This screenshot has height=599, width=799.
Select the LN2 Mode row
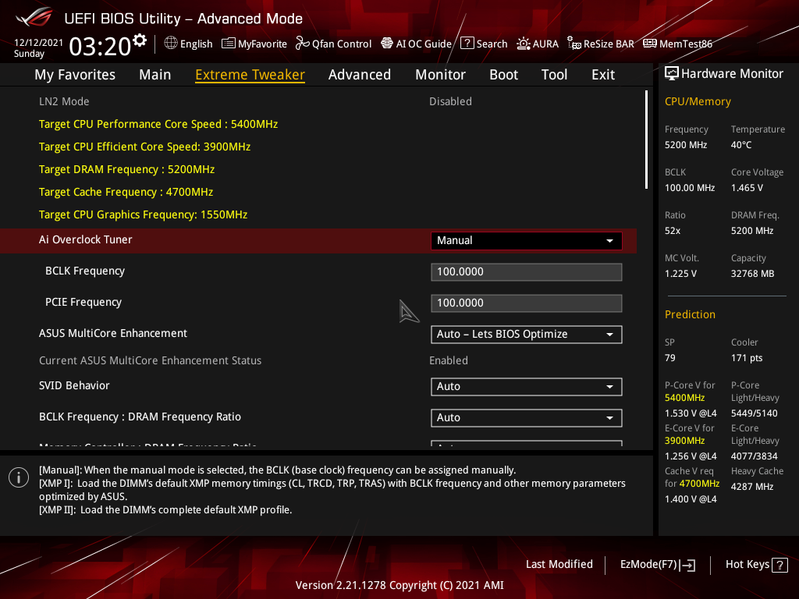click(x=318, y=101)
